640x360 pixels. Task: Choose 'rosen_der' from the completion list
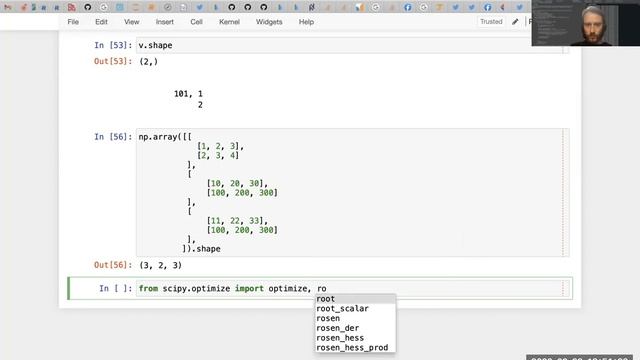click(355, 328)
